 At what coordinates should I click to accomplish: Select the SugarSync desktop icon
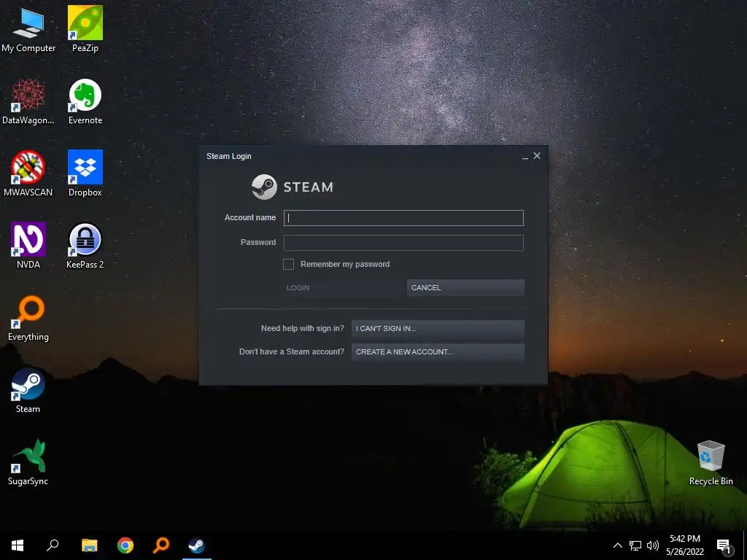point(28,462)
